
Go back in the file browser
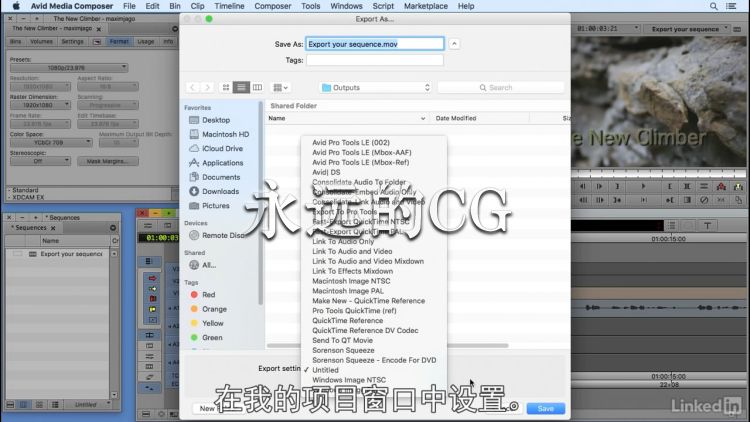click(x=192, y=88)
